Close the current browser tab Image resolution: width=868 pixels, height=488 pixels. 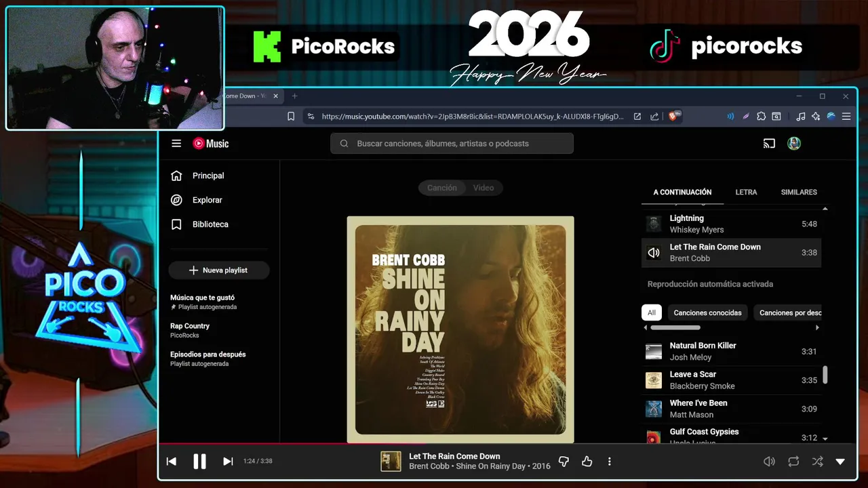276,96
